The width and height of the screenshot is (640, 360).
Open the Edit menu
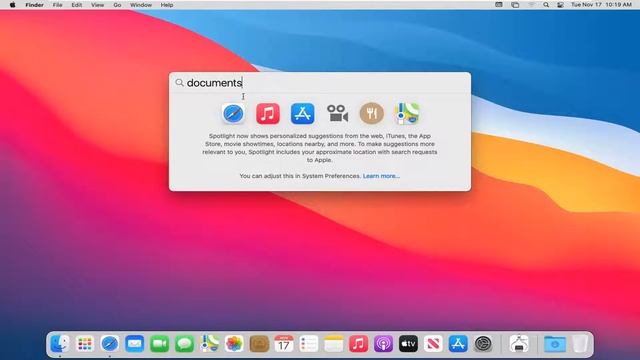point(77,5)
